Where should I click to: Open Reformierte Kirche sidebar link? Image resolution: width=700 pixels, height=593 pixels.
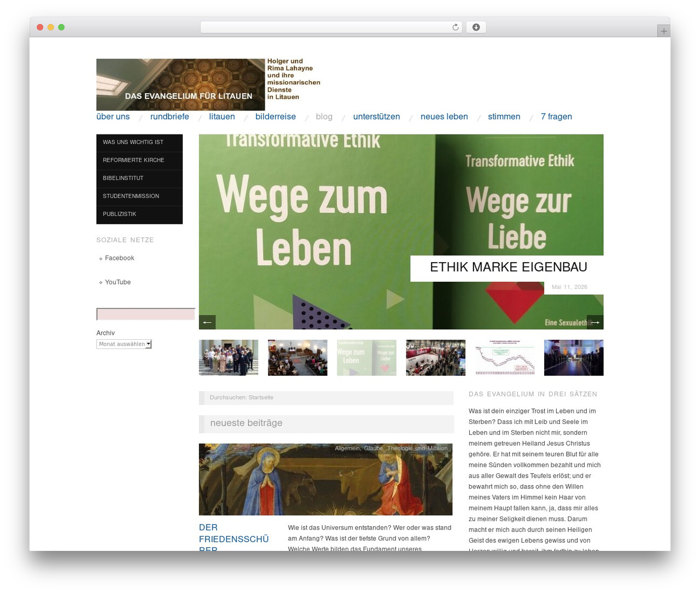click(x=139, y=160)
